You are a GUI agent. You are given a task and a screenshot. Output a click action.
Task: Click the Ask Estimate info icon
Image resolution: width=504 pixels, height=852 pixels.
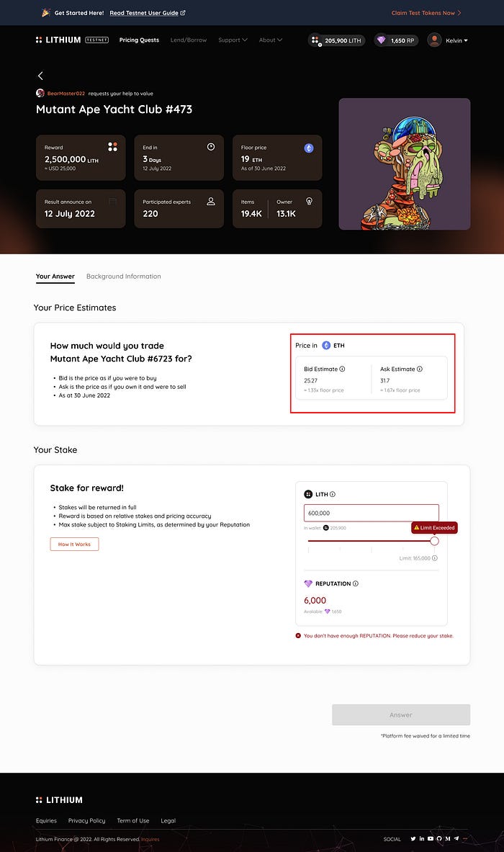419,369
